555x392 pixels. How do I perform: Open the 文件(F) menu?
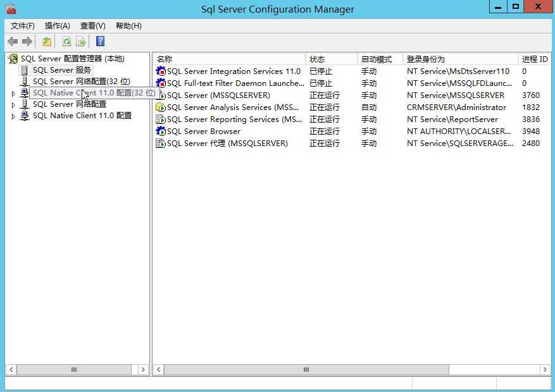coord(23,26)
